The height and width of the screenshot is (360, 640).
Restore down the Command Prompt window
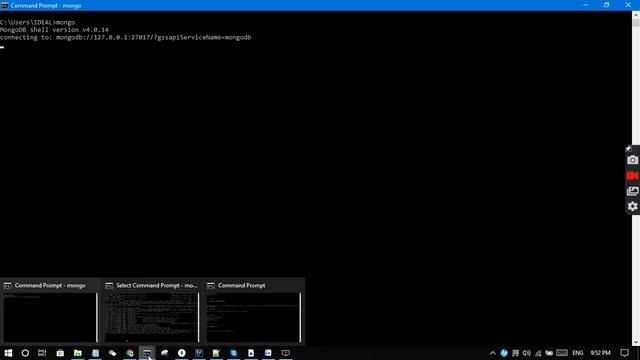[x=607, y=5]
